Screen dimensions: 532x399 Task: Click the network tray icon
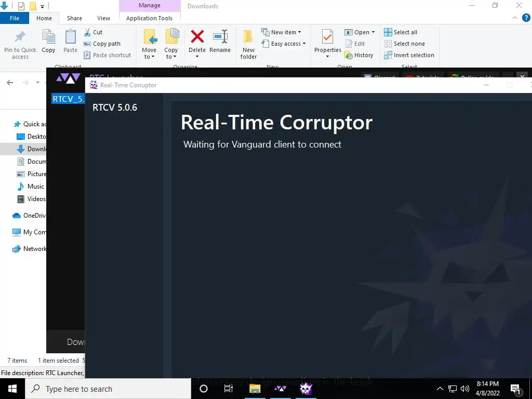453,389
